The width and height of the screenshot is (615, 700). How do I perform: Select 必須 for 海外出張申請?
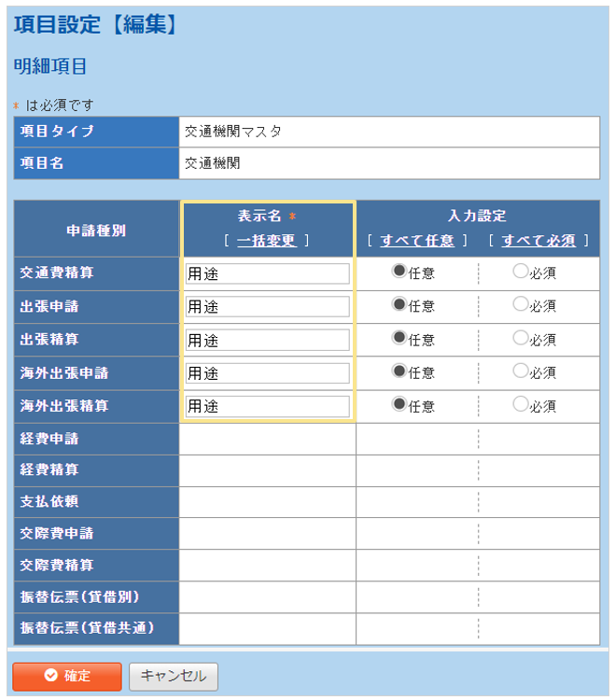point(520,371)
